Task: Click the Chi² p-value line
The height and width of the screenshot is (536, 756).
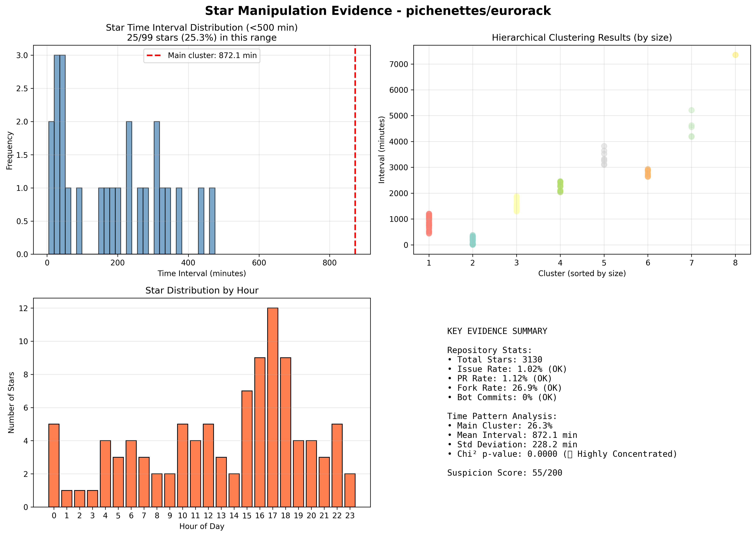Action: (x=562, y=454)
